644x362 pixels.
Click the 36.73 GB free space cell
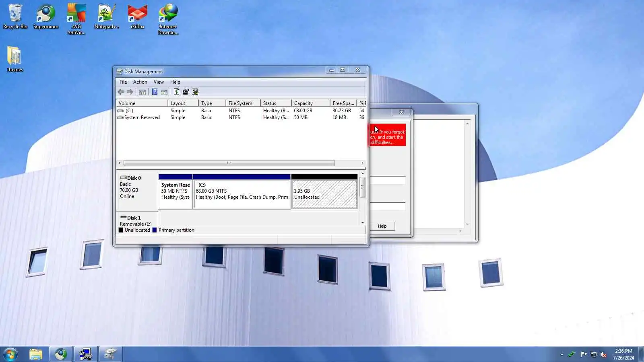tap(342, 111)
